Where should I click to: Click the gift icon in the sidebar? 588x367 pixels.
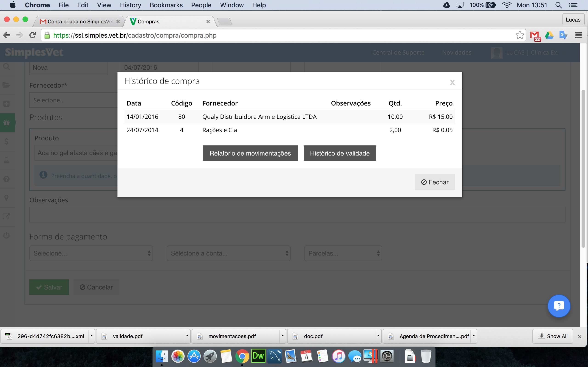click(x=7, y=122)
